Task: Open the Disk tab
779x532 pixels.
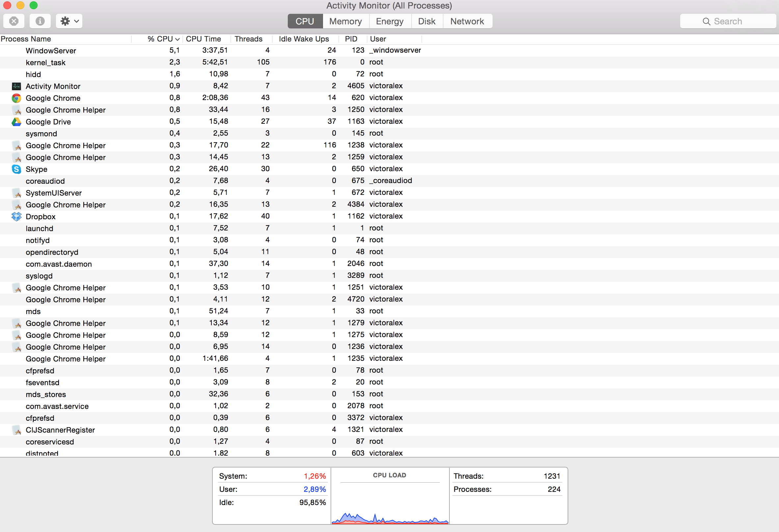Action: pyautogui.click(x=426, y=21)
